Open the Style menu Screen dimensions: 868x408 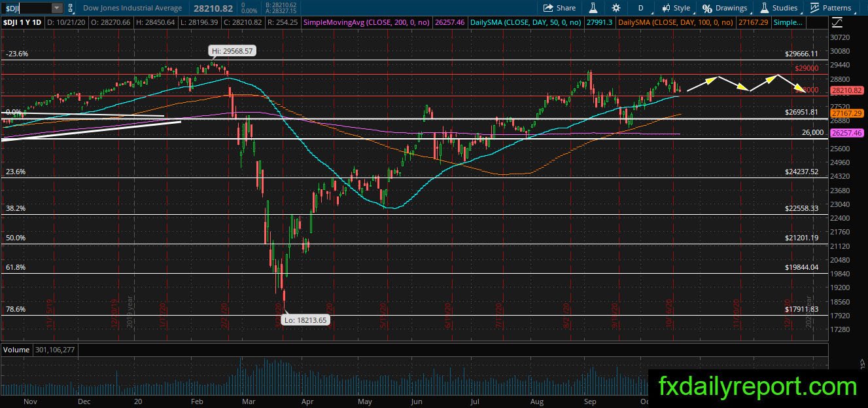[x=676, y=8]
